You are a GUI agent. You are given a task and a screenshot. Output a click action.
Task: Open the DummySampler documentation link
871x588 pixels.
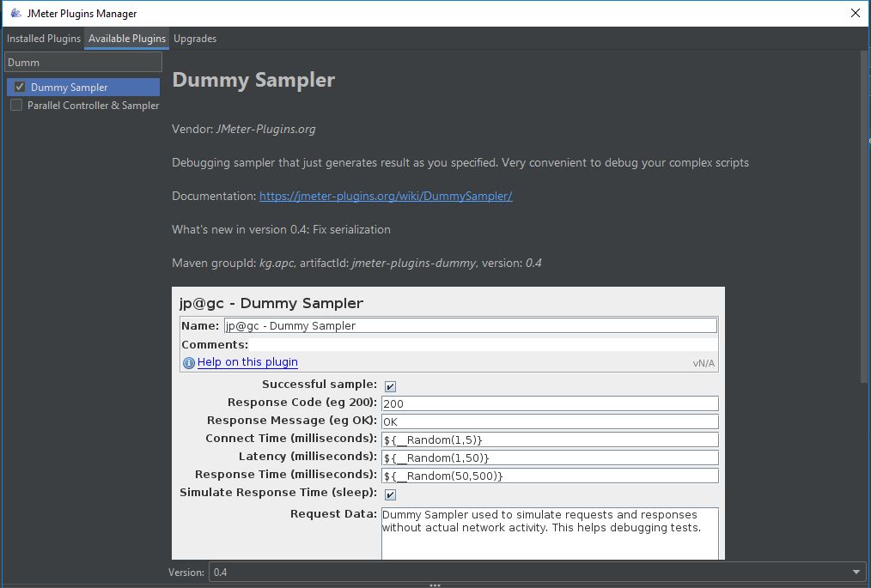(386, 196)
